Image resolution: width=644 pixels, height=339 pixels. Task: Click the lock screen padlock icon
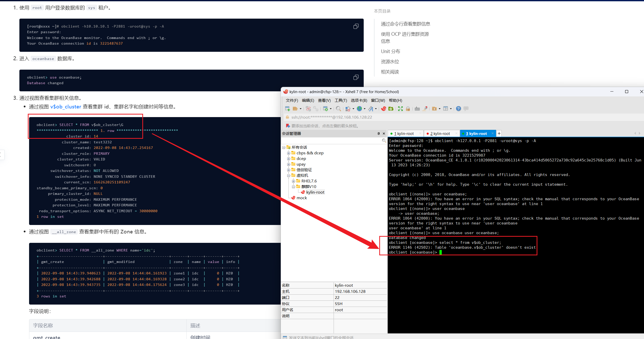(x=408, y=109)
